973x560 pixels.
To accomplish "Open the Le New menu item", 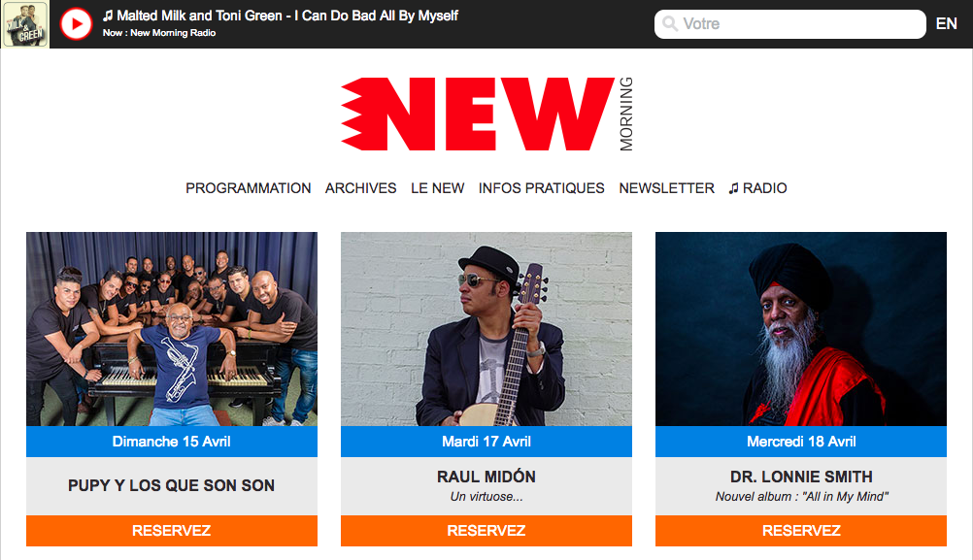I will (x=438, y=188).
